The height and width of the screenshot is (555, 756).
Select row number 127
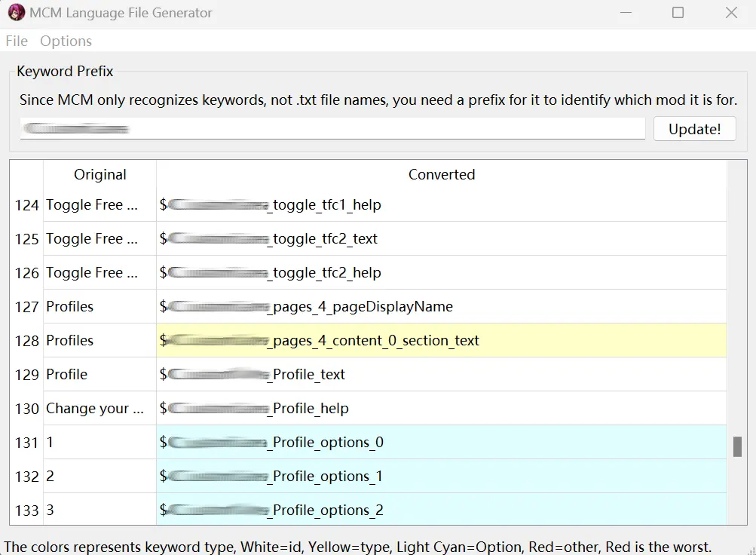coord(26,307)
